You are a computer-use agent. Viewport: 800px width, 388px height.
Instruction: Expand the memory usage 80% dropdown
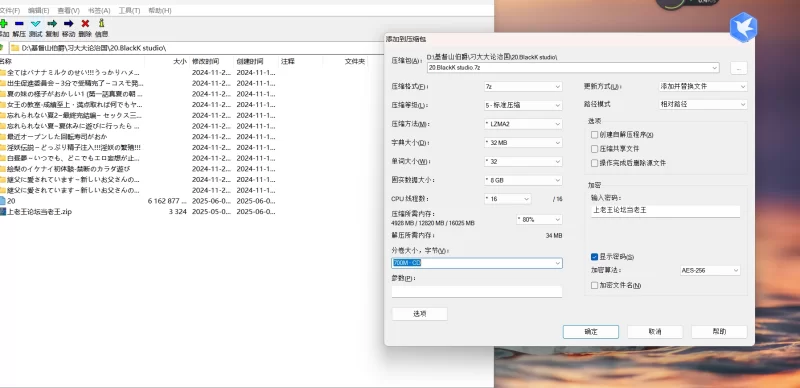[x=539, y=220]
